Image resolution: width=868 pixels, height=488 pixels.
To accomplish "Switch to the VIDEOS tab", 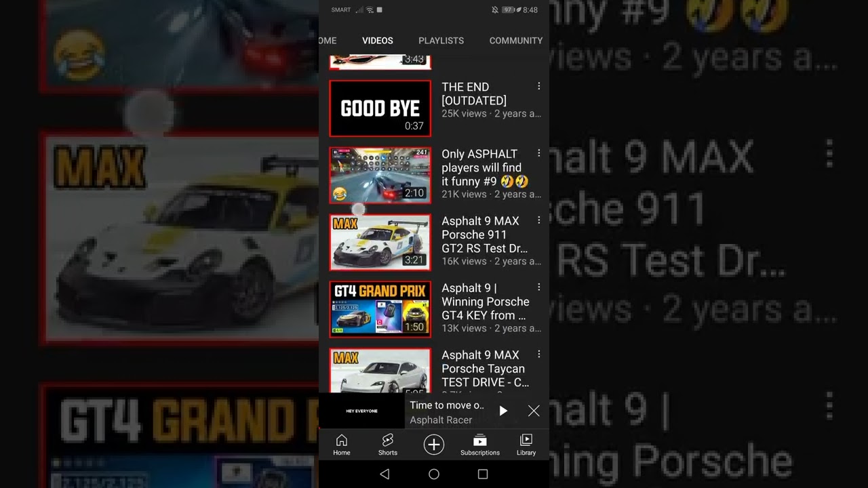I will 378,41.
